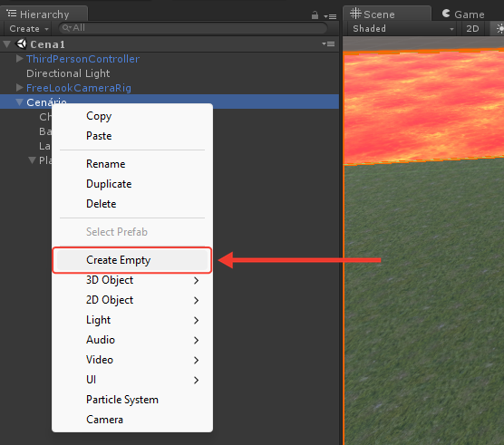The image size is (504, 445).
Task: Choose Copy in the context menu
Action: click(132, 116)
